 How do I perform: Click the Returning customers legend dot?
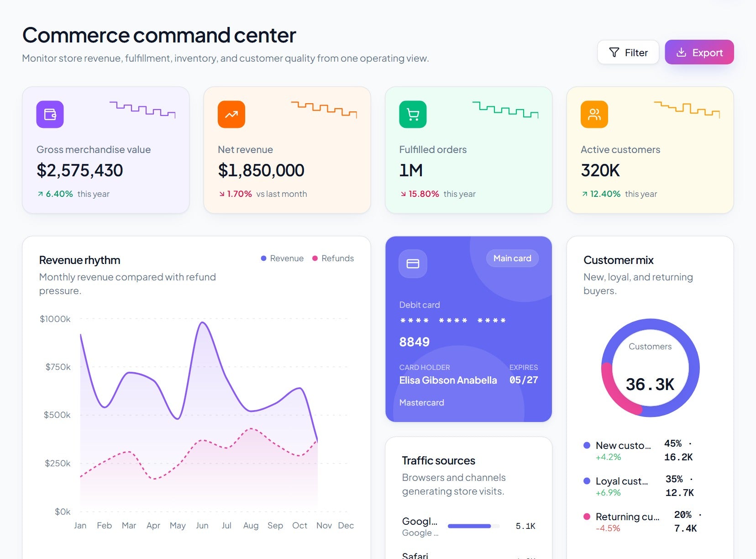[x=587, y=517]
